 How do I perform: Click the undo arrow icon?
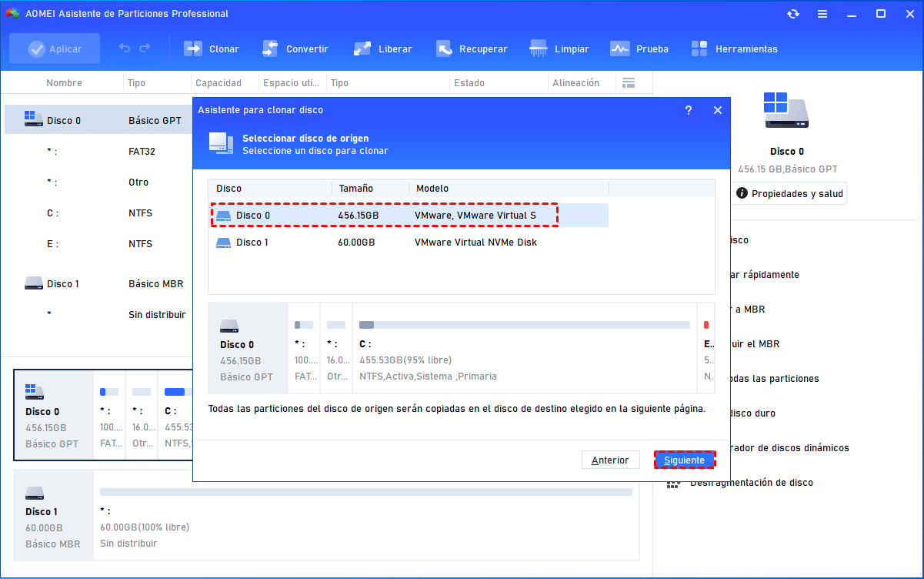point(125,49)
